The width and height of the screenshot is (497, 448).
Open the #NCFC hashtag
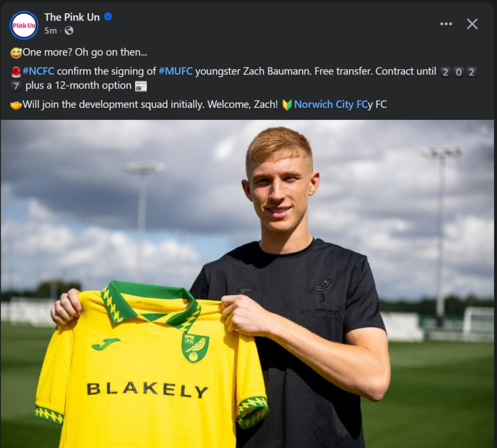[38, 71]
